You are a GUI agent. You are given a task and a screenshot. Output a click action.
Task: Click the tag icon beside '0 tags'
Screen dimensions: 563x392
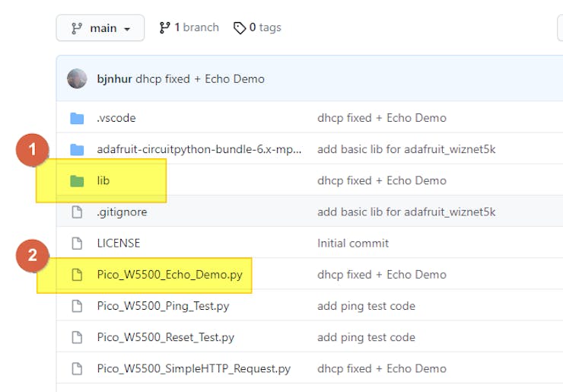coord(240,27)
